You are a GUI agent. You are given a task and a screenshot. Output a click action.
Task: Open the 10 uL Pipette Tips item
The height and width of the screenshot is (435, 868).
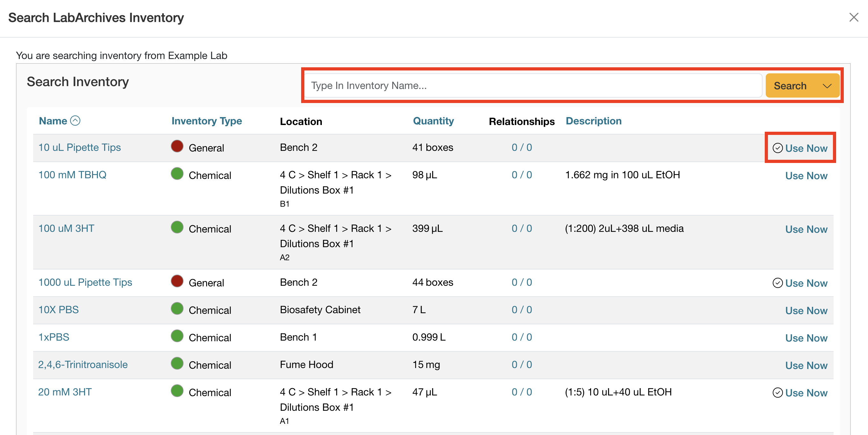[x=80, y=147]
